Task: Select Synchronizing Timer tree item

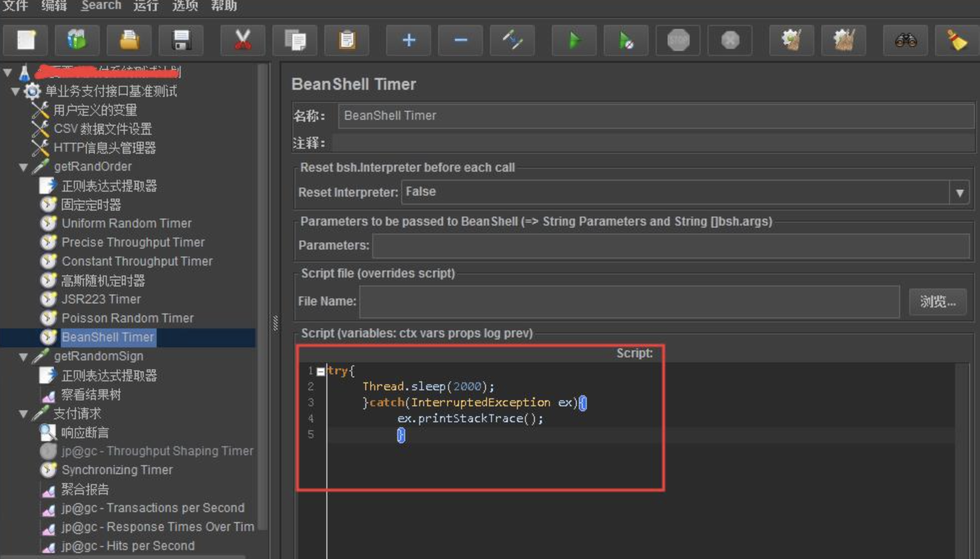Action: (117, 470)
